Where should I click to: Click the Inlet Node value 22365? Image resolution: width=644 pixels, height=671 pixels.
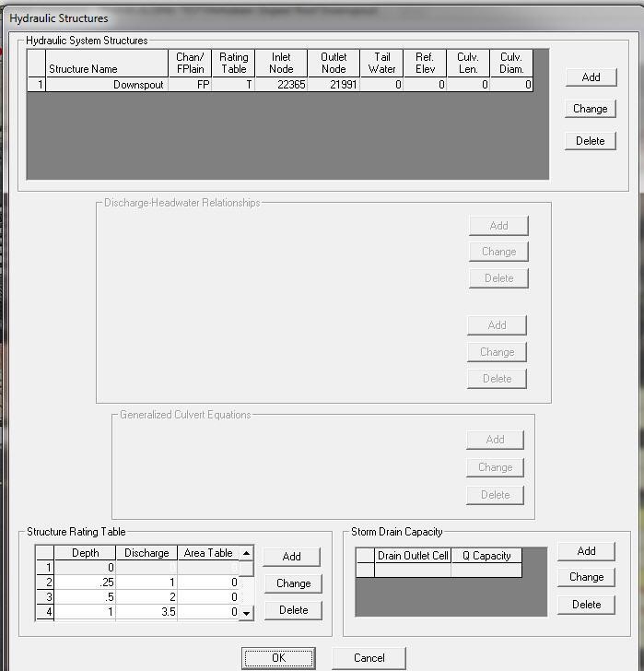tap(281, 85)
